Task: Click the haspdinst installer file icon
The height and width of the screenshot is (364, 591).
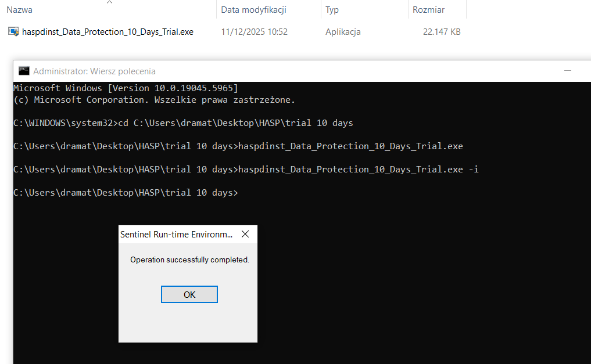Action: [13, 32]
